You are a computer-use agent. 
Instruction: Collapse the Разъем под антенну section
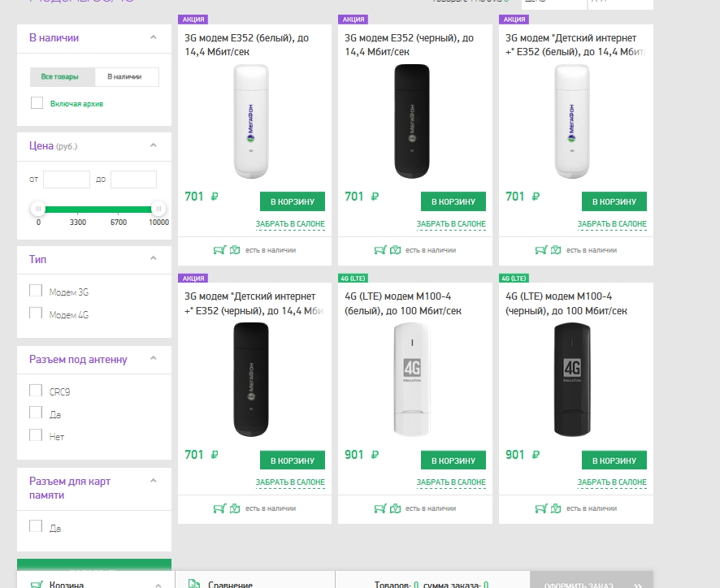pos(153,359)
